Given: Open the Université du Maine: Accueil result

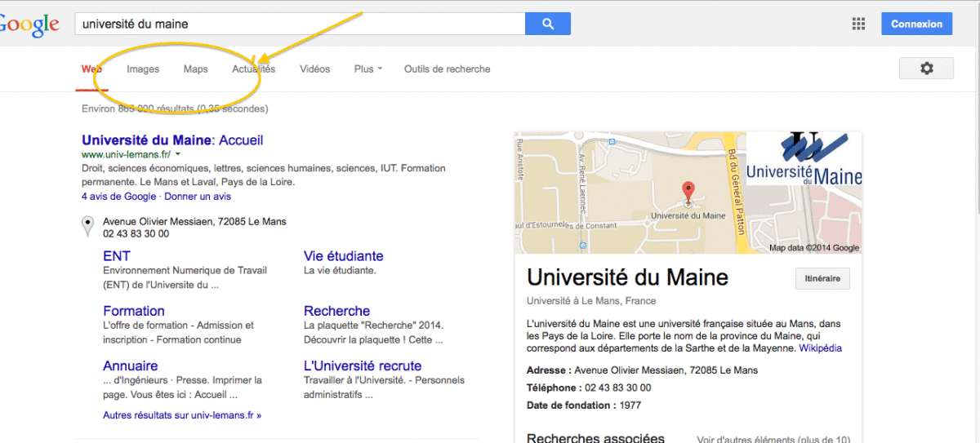Looking at the screenshot, I should (172, 140).
